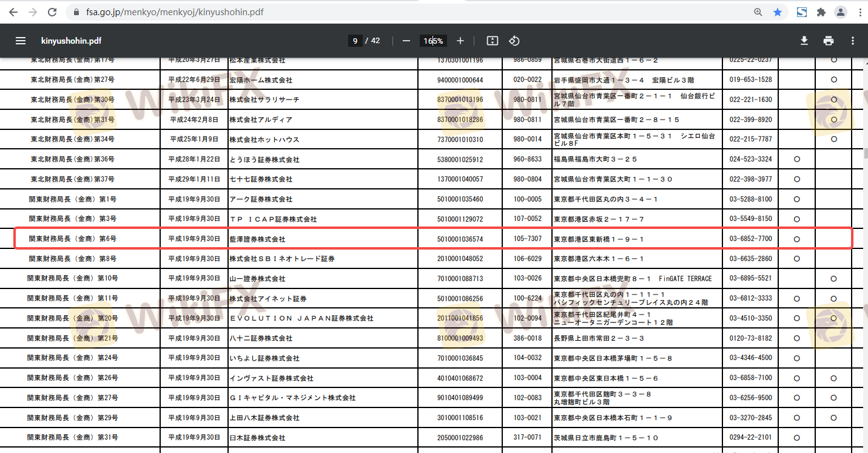
Task: Reload the current page
Action: (52, 12)
